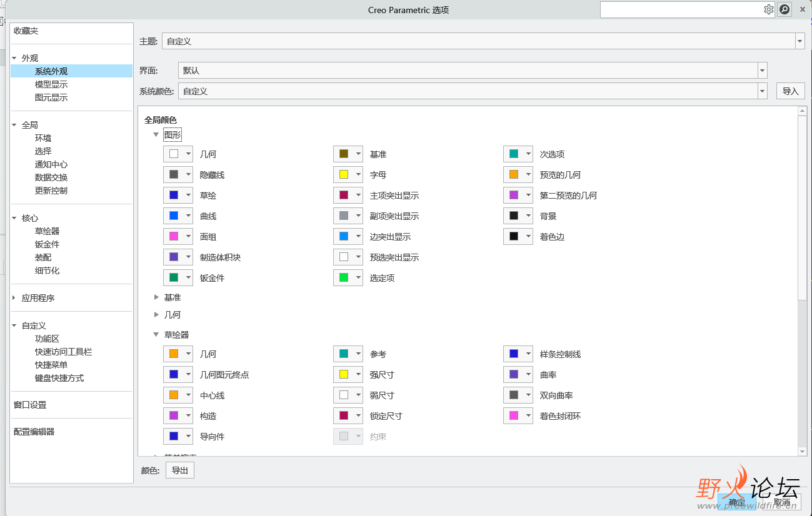Expand the 基准 color section
The image size is (812, 516).
[x=156, y=297]
